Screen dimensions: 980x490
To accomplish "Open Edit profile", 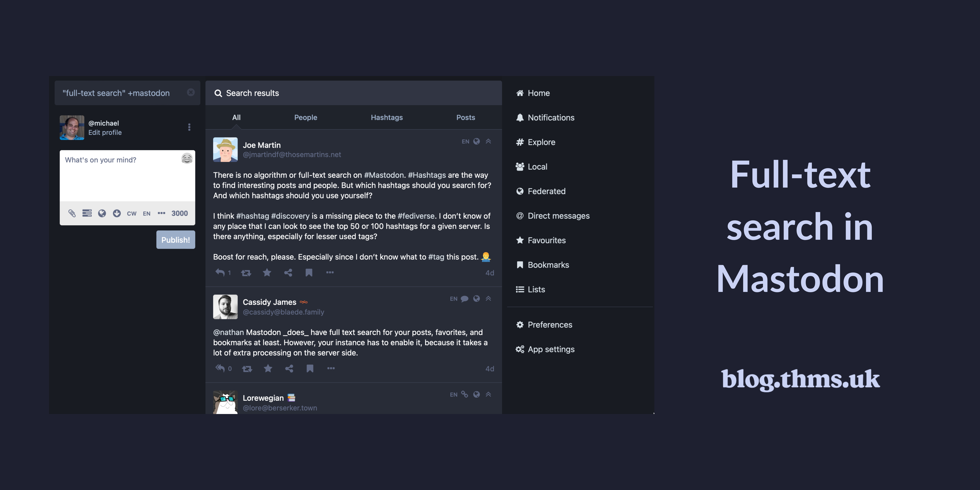I will tap(105, 132).
